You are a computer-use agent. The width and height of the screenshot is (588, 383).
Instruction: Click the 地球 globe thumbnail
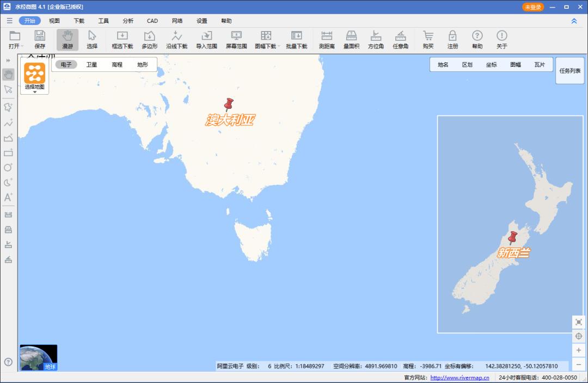click(x=38, y=356)
